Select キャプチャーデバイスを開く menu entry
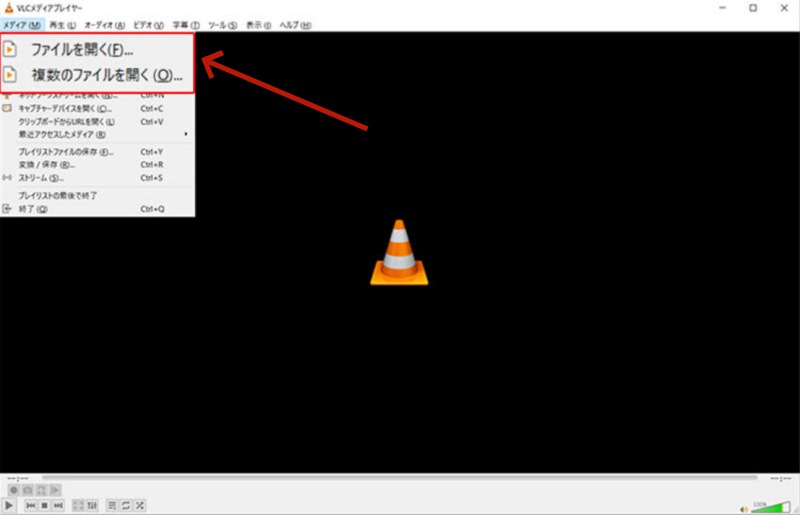Viewport: 800px width, 515px height. pyautogui.click(x=97, y=108)
